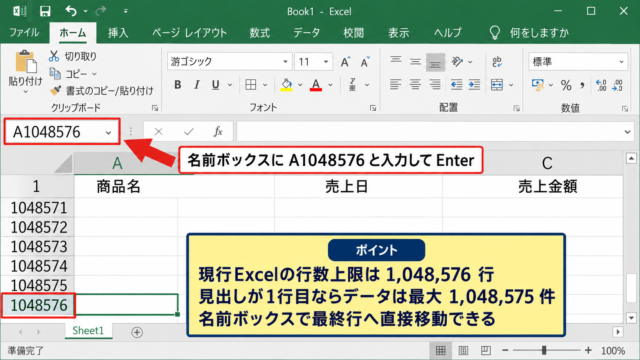640x360 pixels.
Task: Apply the red font color A
Action: pyautogui.click(x=316, y=85)
